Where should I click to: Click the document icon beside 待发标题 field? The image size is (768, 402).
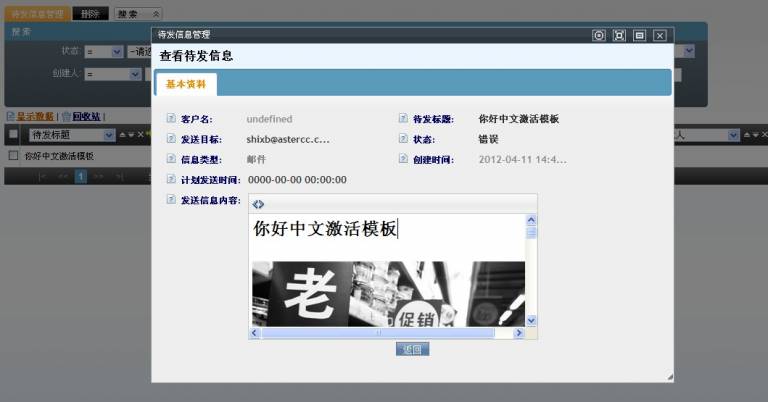click(x=404, y=119)
